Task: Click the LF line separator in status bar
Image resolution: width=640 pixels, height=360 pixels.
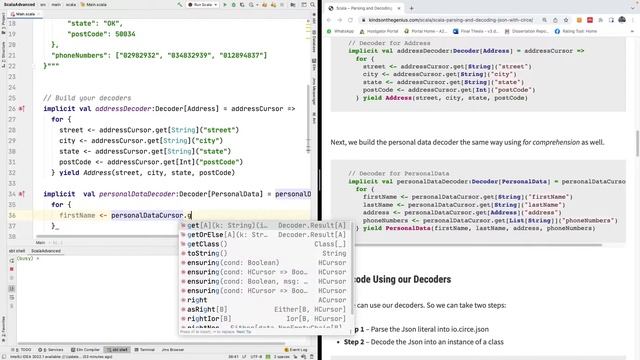Action: [x=244, y=356]
